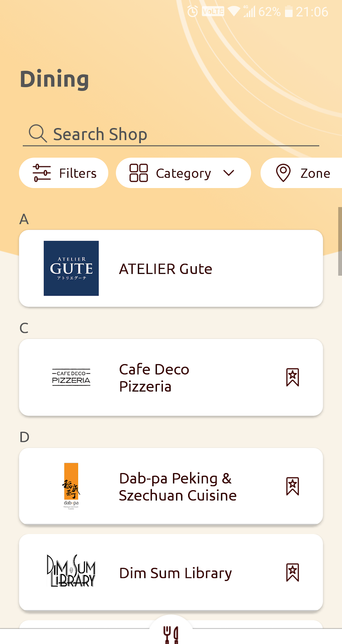Click the list scrollbar handle

(340, 241)
